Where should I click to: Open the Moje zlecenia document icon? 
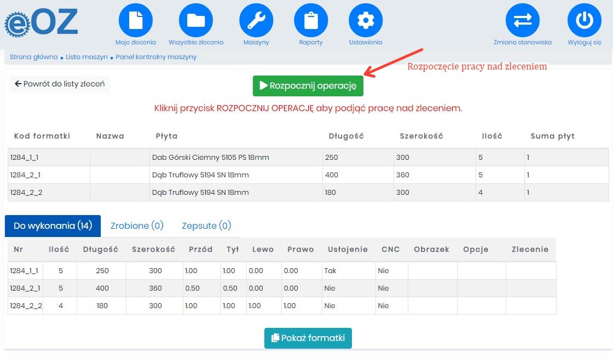pos(135,20)
